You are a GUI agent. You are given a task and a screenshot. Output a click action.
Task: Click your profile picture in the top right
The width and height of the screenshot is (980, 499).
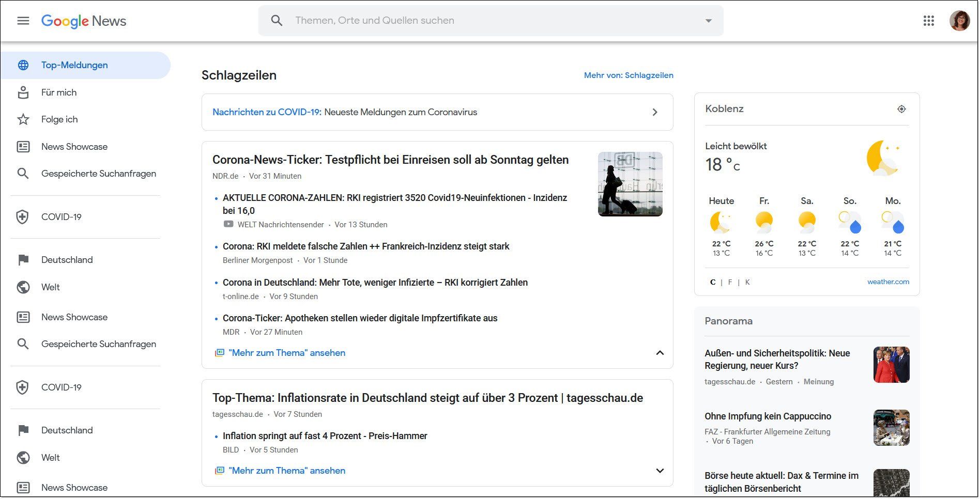[x=959, y=21]
